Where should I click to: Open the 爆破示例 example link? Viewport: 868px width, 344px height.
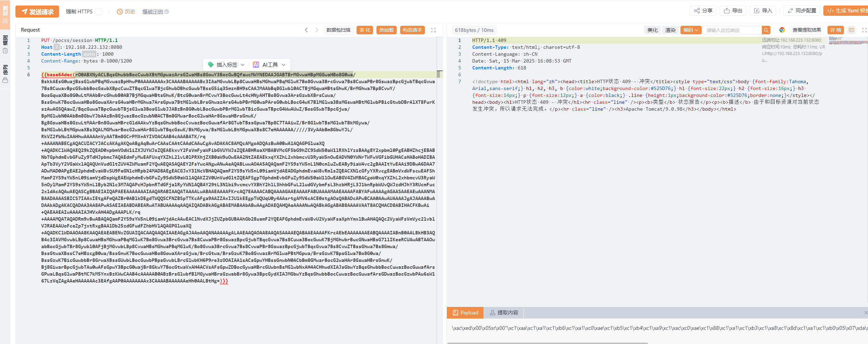coord(153,12)
